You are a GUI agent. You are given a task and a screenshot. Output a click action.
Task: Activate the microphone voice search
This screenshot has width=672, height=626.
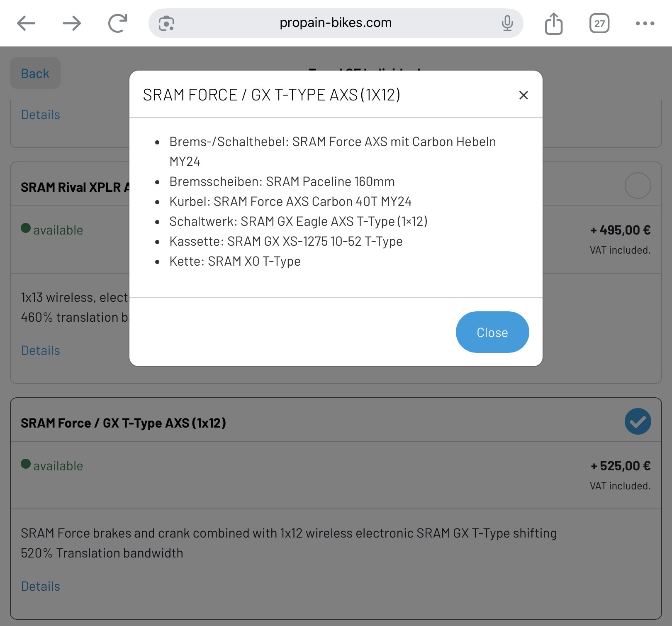(x=507, y=23)
